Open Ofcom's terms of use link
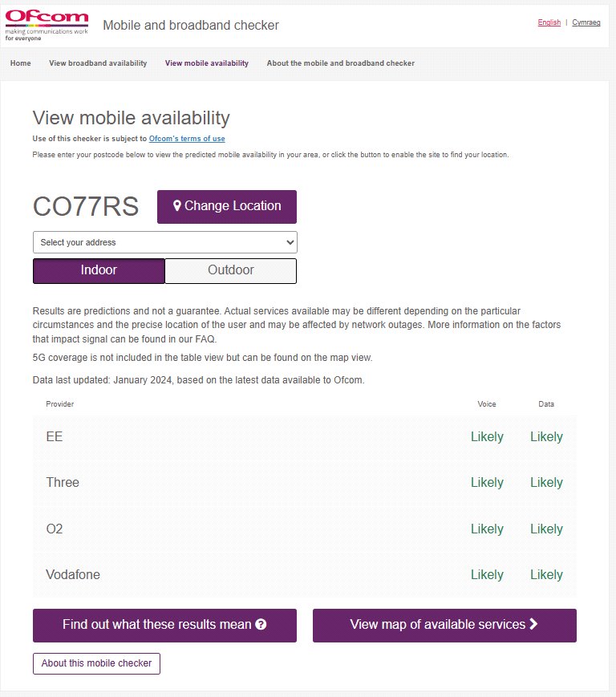Screen dimensions: 616x697 pyautogui.click(x=187, y=139)
